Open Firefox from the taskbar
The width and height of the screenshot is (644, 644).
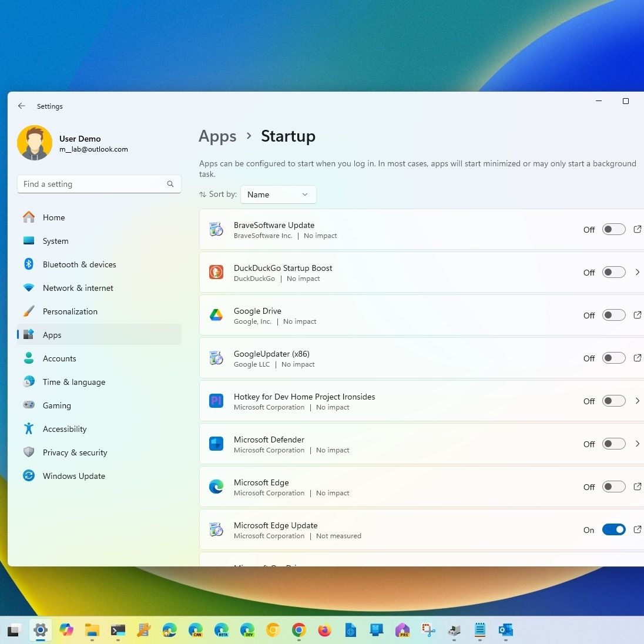325,630
